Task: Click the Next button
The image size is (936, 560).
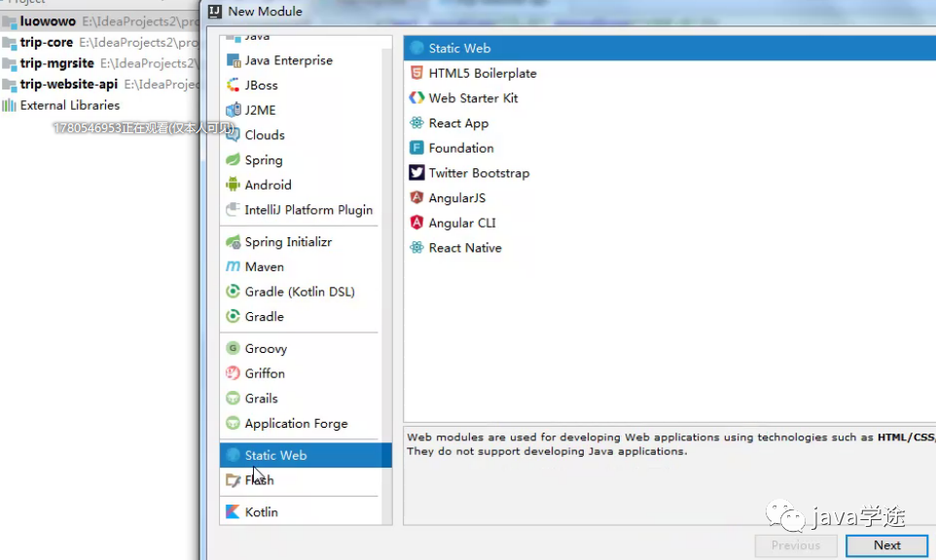Action: point(886,545)
